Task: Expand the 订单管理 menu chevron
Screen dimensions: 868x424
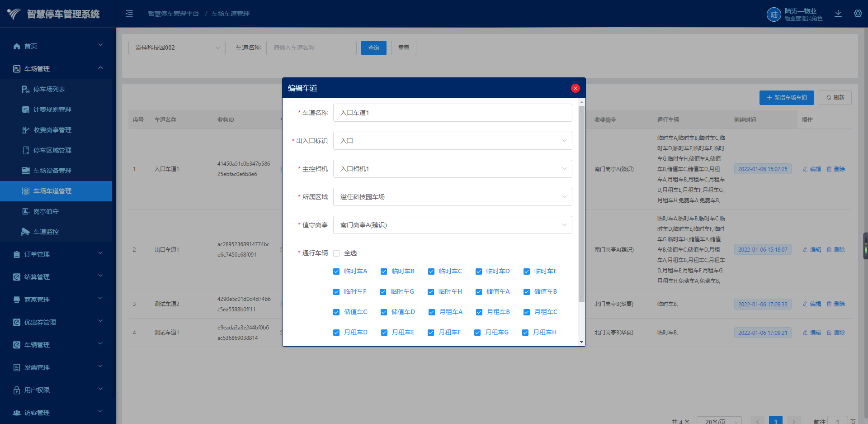Action: [100, 253]
